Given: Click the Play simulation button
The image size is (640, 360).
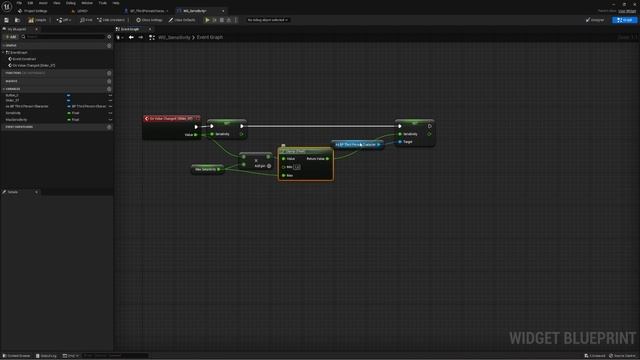Looking at the screenshot, I should coord(207,20).
